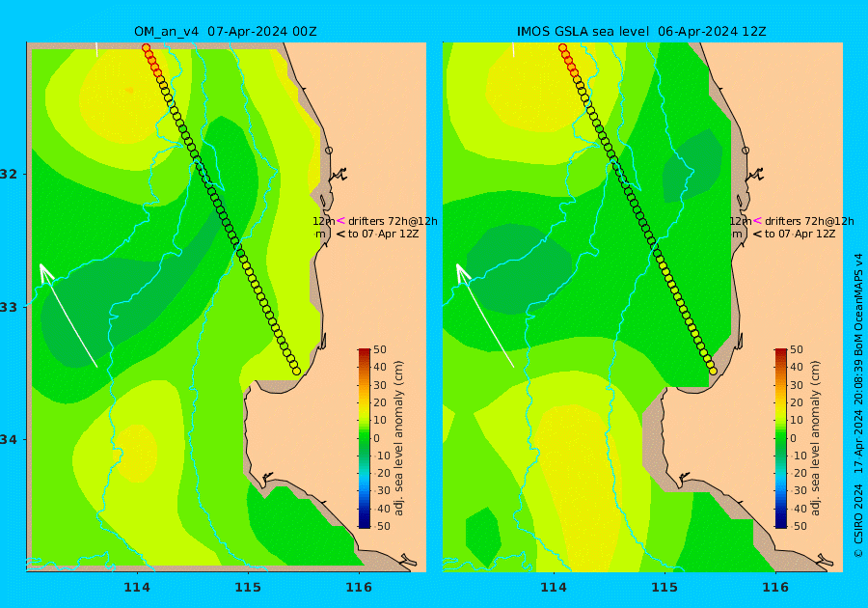Viewport: 868px width, 608px height.
Task: Click the black arrow marker before "to 07 Apr 12Z", OM_an_v4 map
Action: pos(340,234)
